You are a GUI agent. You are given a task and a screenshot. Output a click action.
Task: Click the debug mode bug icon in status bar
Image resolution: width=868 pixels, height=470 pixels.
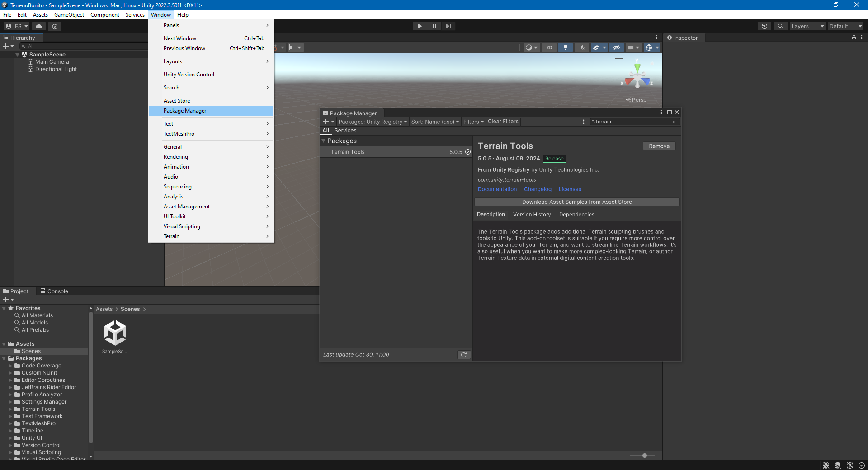point(826,465)
